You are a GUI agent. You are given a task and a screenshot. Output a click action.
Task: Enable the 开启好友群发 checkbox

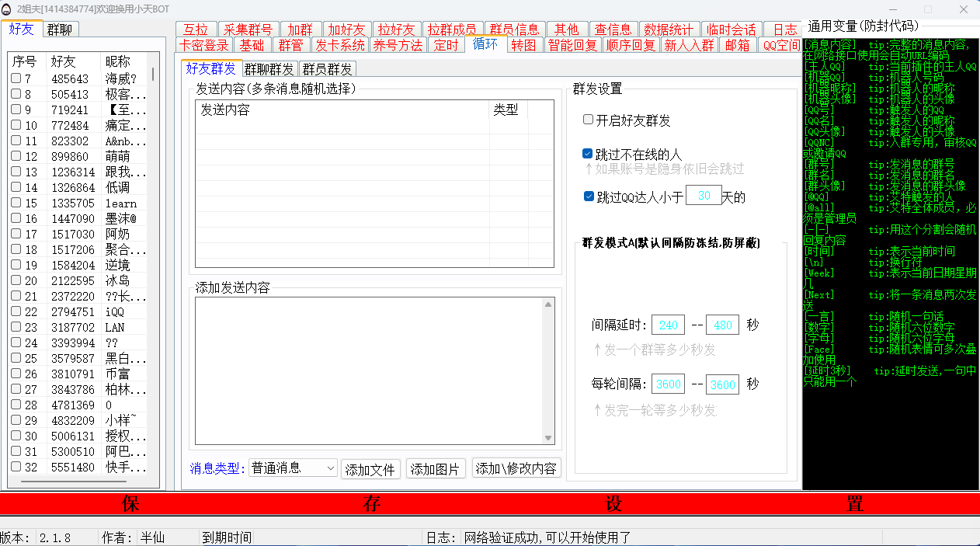[x=589, y=120]
